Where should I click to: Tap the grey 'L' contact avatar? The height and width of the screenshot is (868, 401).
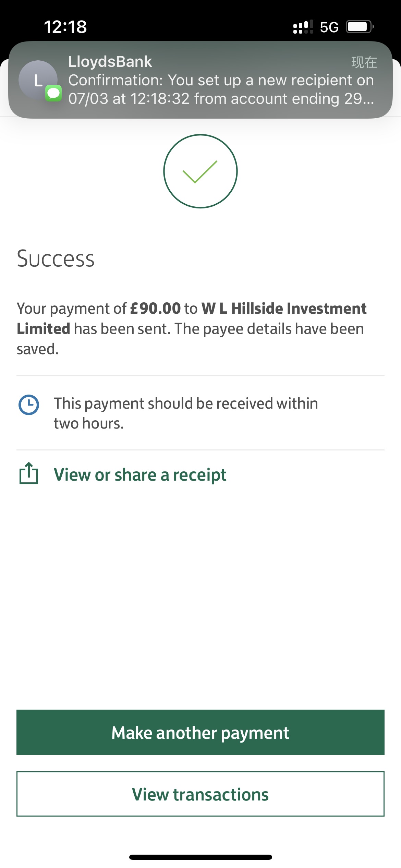pos(37,80)
